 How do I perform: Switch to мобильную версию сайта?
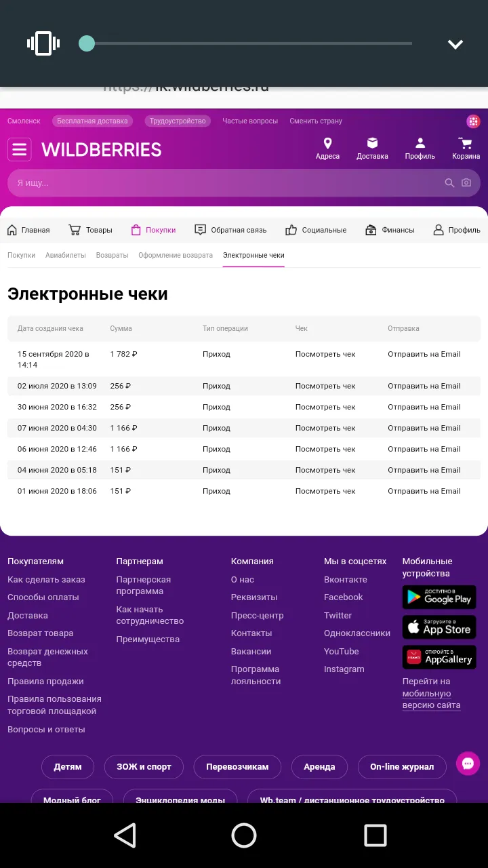(432, 699)
